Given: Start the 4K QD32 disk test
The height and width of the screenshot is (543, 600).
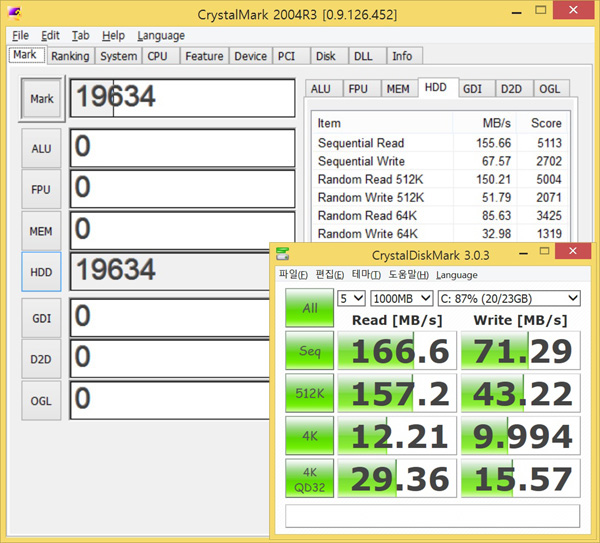Looking at the screenshot, I should click(x=310, y=478).
